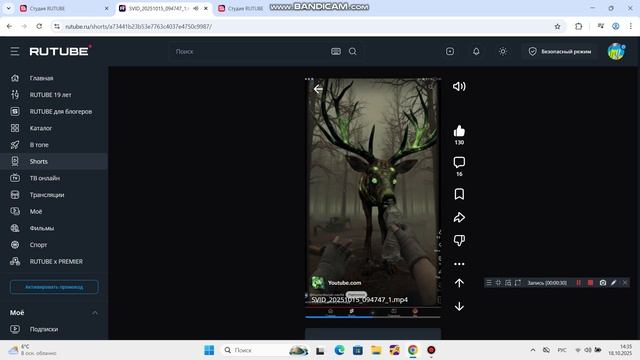Viewport: 640px width, 360px height.
Task: Open the three-dots more options menu
Action: [x=459, y=264]
